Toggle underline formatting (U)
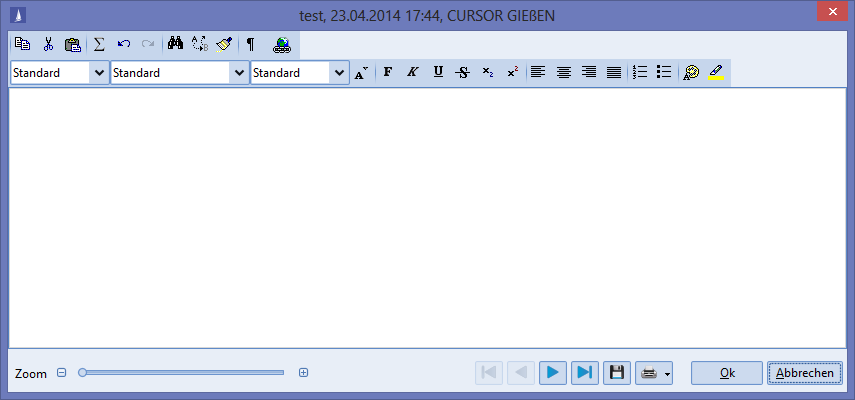 click(437, 73)
